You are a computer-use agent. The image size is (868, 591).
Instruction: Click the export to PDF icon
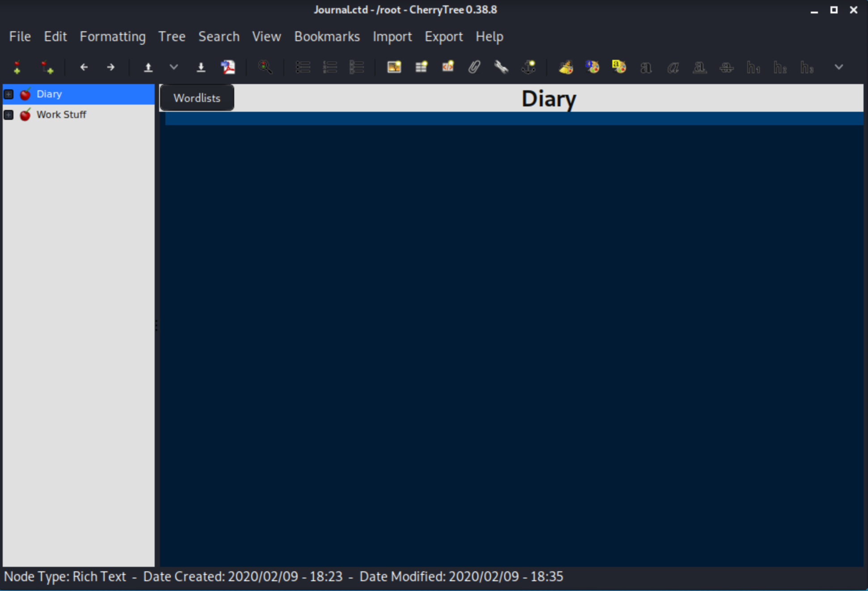pyautogui.click(x=228, y=68)
